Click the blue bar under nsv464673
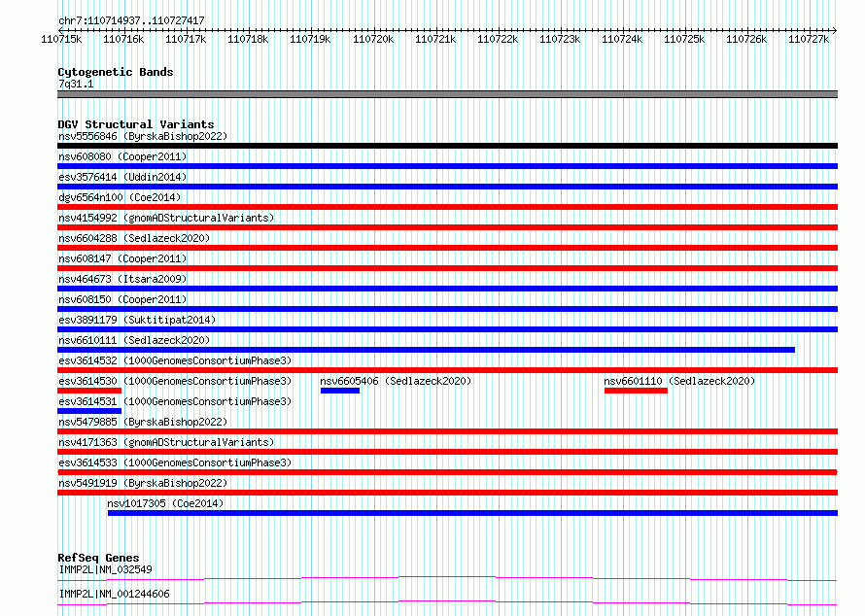 click(447, 289)
